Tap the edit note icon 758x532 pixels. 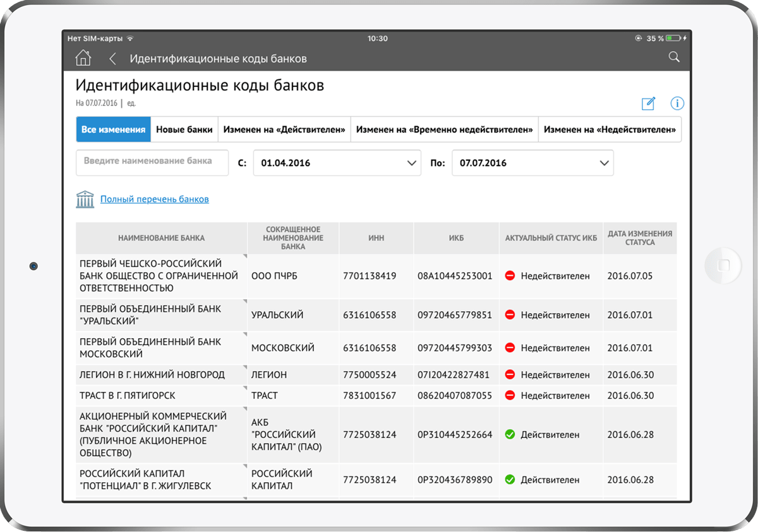click(648, 103)
